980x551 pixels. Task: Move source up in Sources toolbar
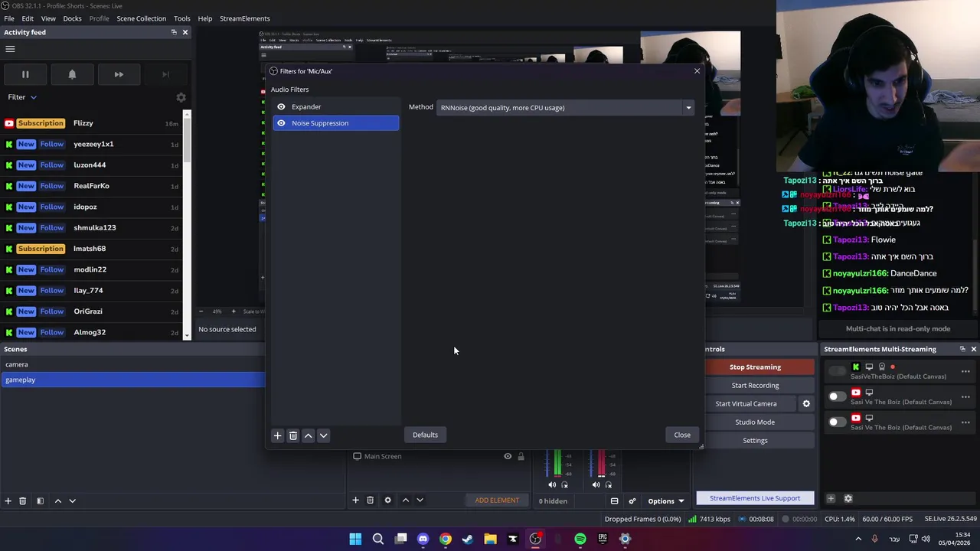click(406, 500)
